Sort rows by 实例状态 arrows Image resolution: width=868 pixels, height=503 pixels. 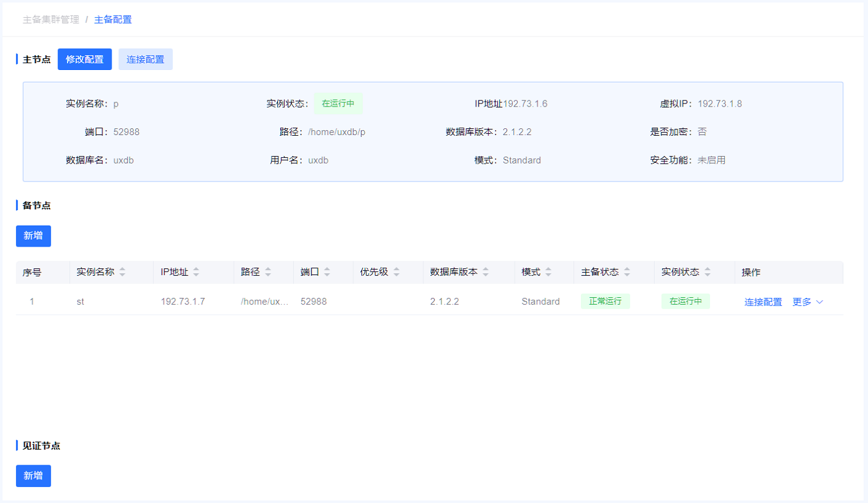[x=707, y=272]
